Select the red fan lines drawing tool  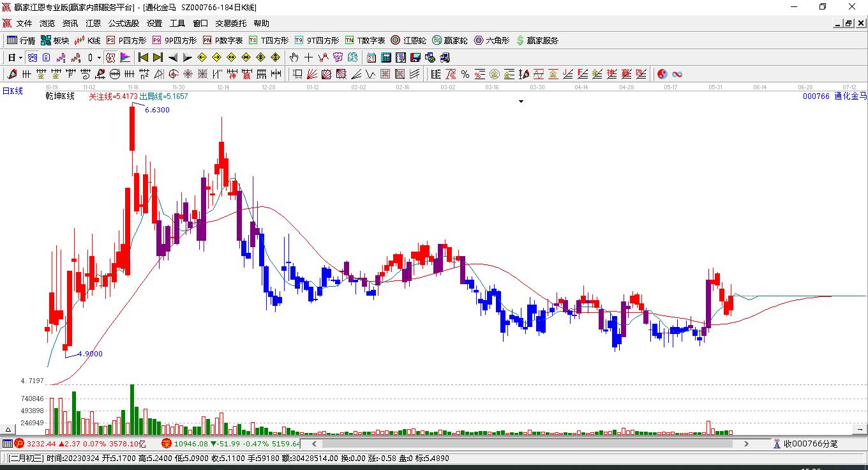click(x=312, y=74)
